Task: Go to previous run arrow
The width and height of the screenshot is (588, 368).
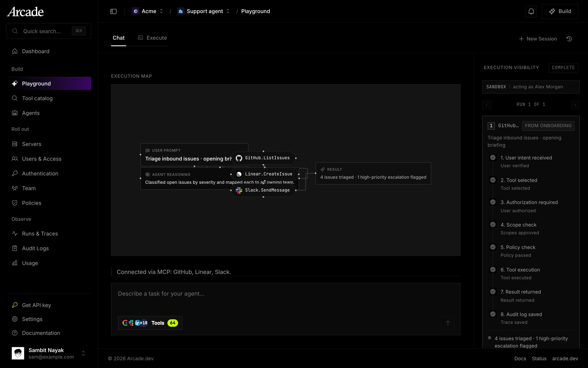Action: point(487,105)
